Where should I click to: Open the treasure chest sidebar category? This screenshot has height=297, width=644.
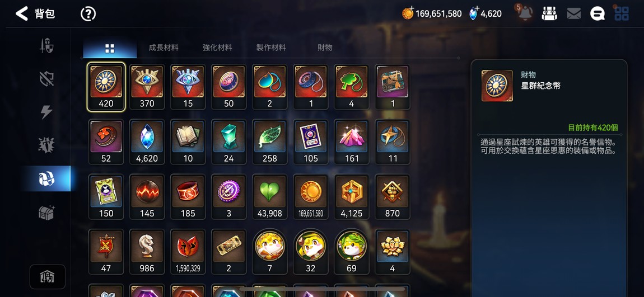click(46, 212)
